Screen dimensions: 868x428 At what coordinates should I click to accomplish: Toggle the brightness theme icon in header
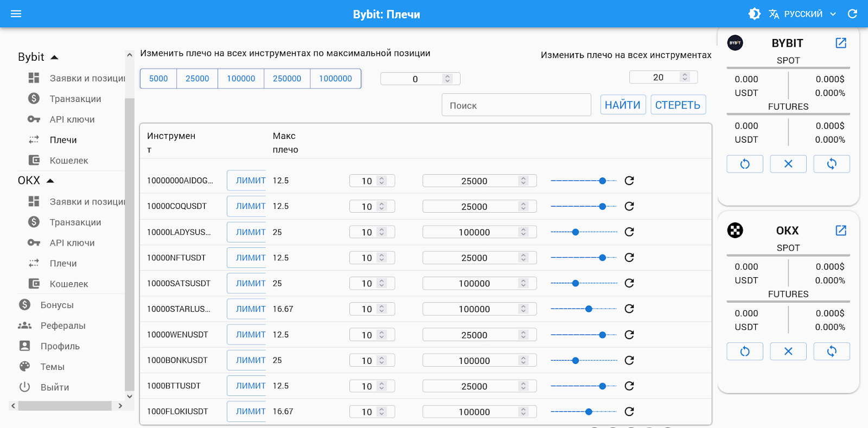754,14
